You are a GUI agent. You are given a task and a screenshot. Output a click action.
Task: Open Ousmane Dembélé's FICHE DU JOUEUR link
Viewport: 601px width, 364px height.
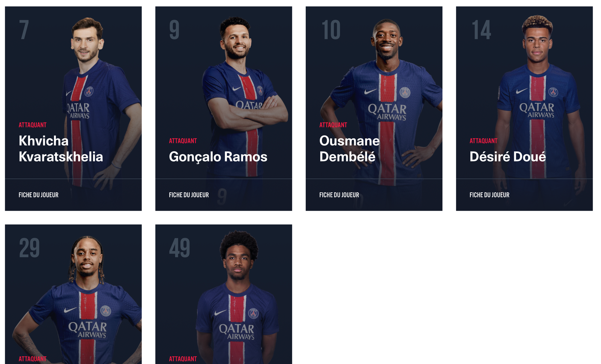(x=339, y=195)
